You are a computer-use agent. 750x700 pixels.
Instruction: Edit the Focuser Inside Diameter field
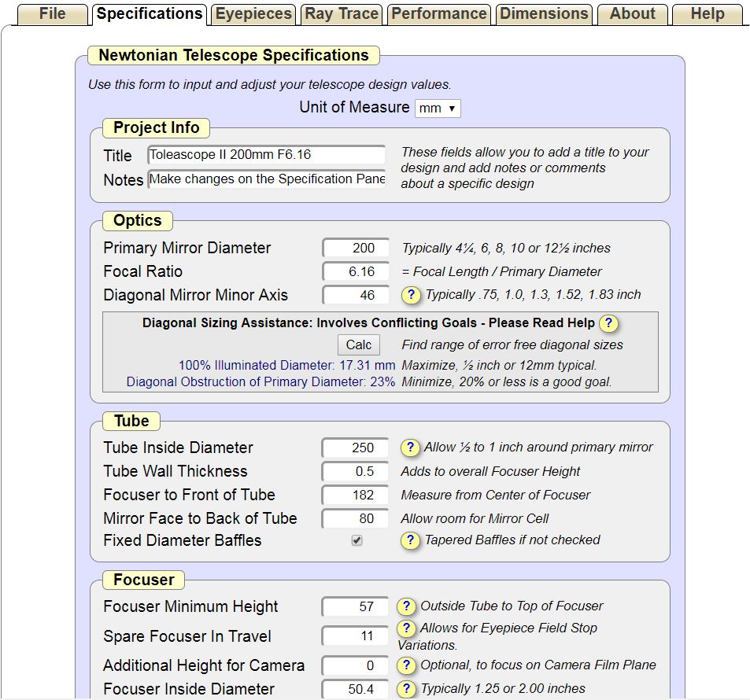355,689
